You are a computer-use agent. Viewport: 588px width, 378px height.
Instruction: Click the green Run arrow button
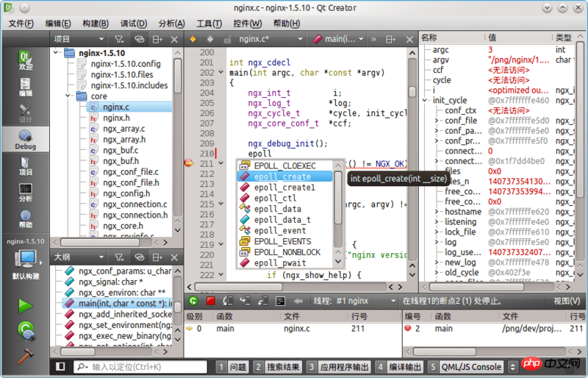pyautogui.click(x=26, y=305)
